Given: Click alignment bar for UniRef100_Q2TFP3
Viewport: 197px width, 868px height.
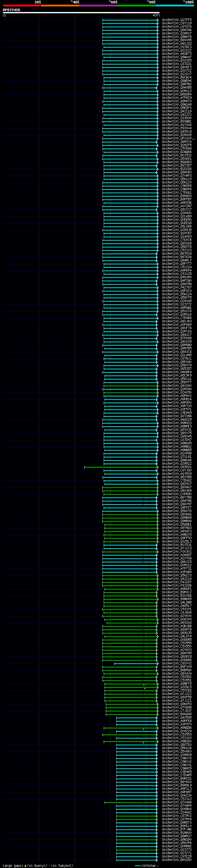Looking at the screenshot, I should (x=130, y=20).
